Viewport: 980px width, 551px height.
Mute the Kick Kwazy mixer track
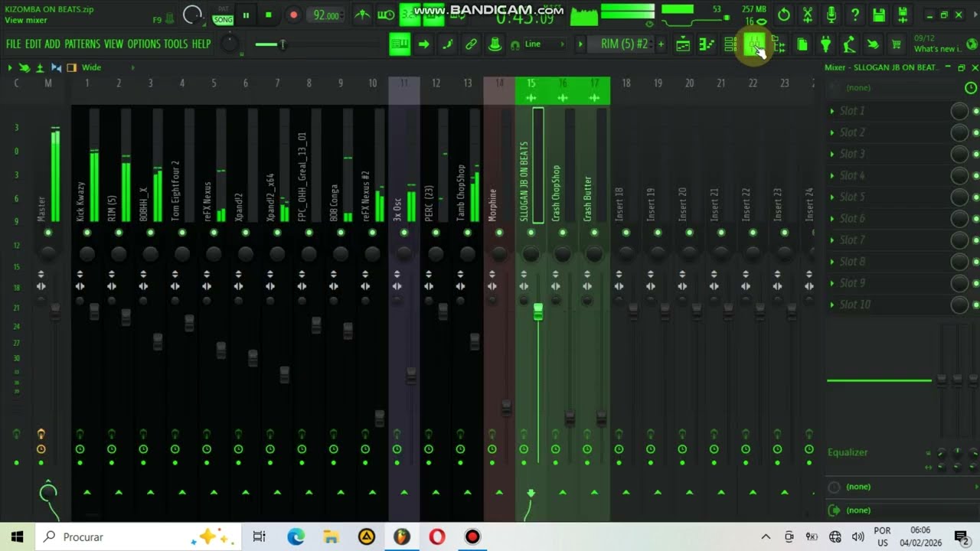click(x=87, y=233)
